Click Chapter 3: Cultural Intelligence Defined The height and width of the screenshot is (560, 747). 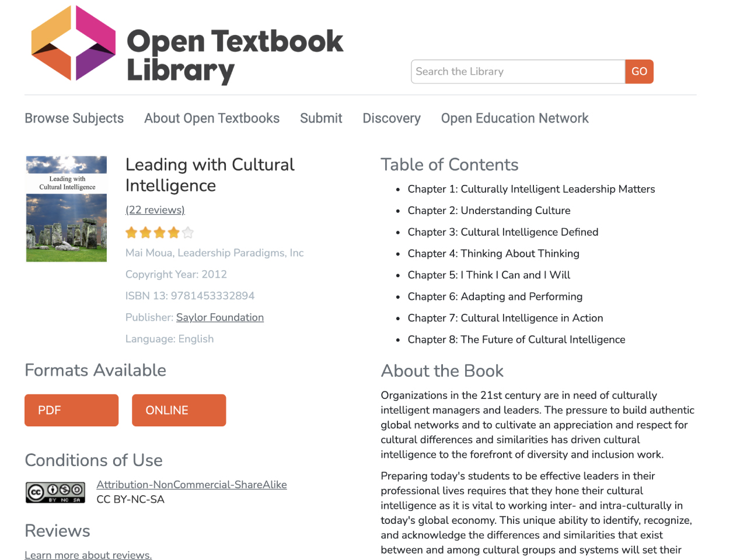pos(503,232)
